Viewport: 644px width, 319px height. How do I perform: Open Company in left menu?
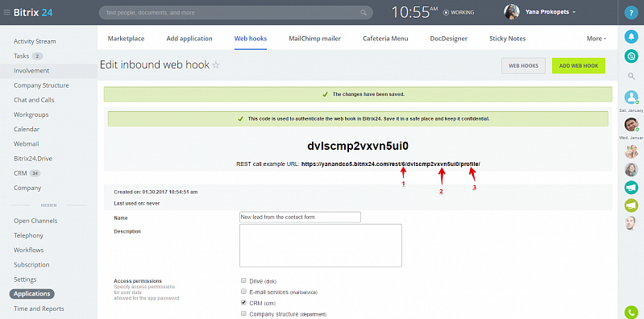click(27, 188)
